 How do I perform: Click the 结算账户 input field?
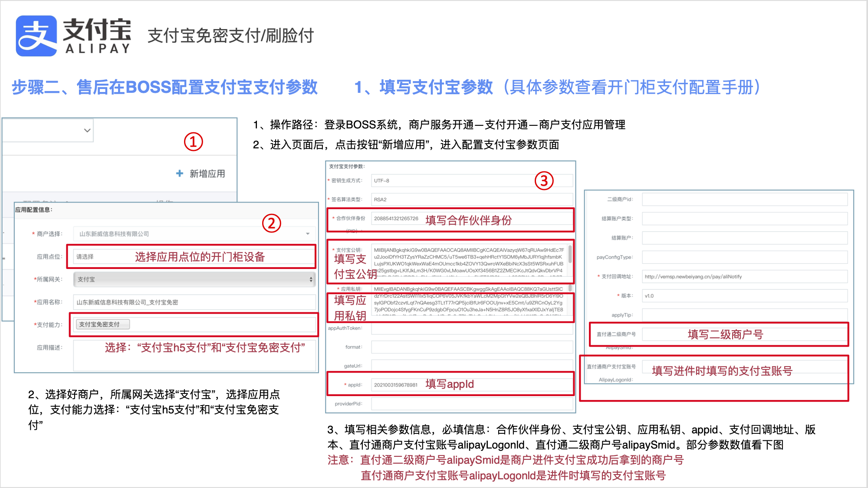[x=745, y=238]
